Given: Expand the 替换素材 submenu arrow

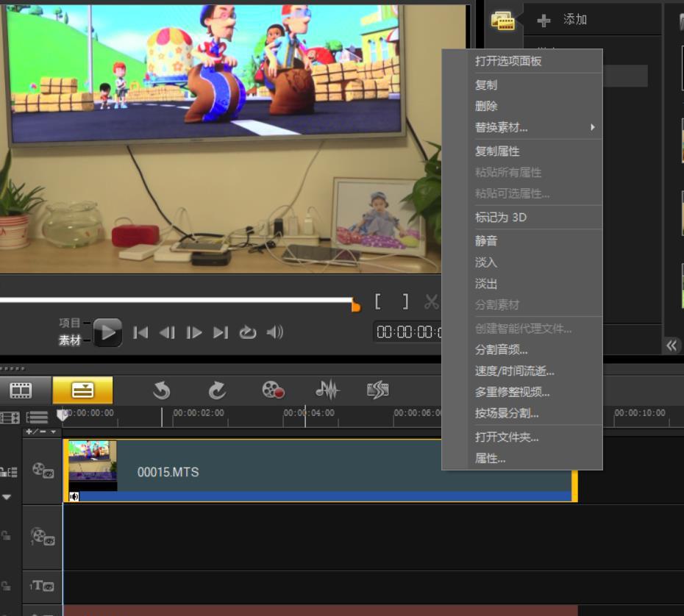Looking at the screenshot, I should click(592, 127).
